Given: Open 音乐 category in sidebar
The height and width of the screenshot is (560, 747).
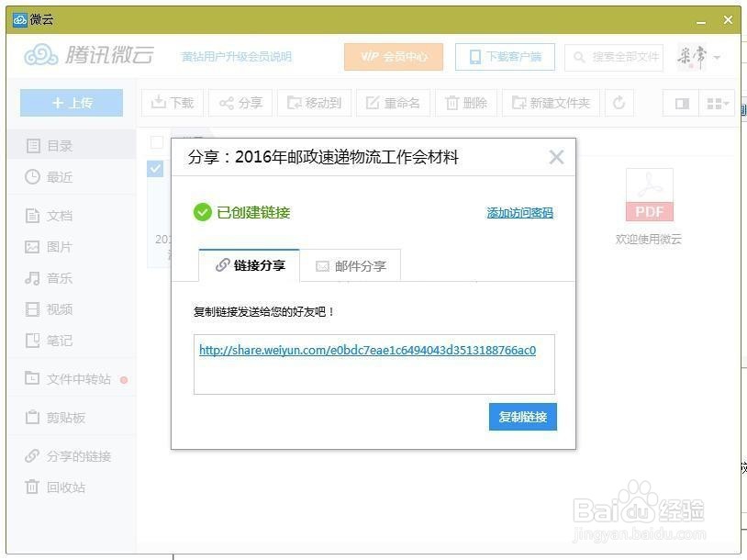Looking at the screenshot, I should (x=72, y=278).
